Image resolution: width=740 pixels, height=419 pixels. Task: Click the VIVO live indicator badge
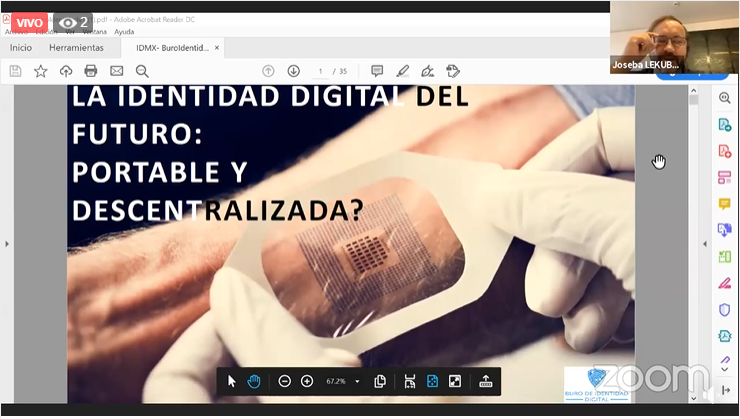(29, 22)
